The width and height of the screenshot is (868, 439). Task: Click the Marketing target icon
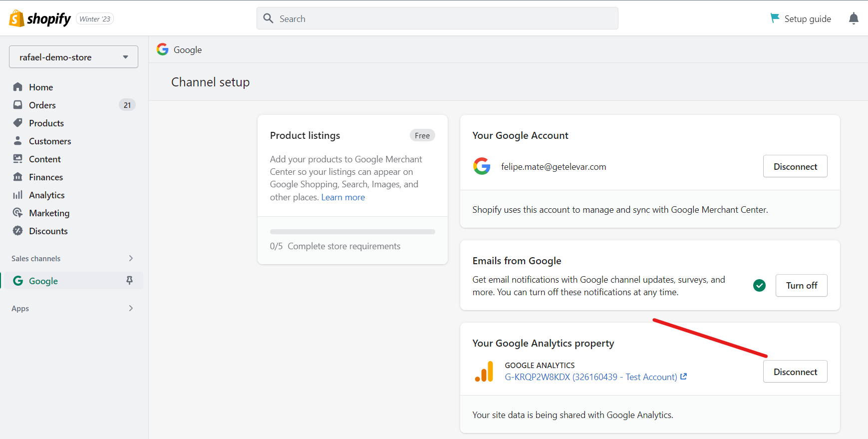tap(18, 213)
